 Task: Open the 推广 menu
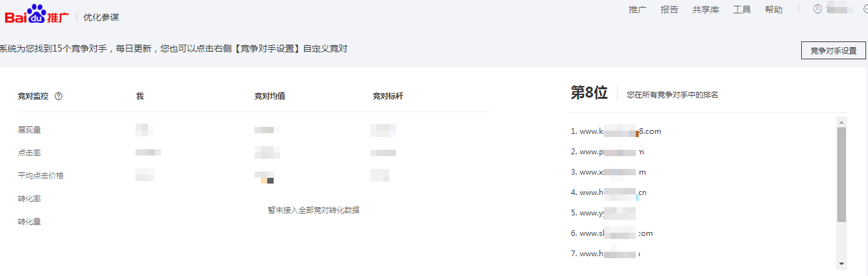point(638,10)
